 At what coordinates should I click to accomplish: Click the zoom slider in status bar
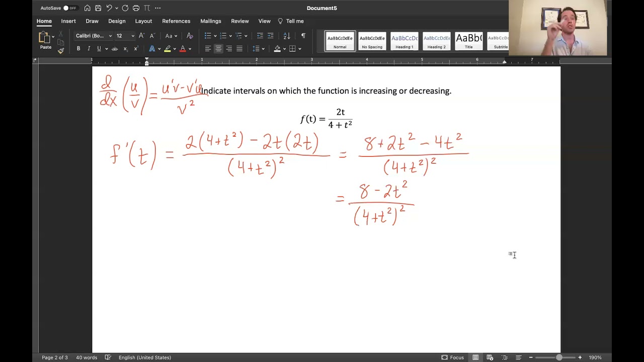[559, 357]
